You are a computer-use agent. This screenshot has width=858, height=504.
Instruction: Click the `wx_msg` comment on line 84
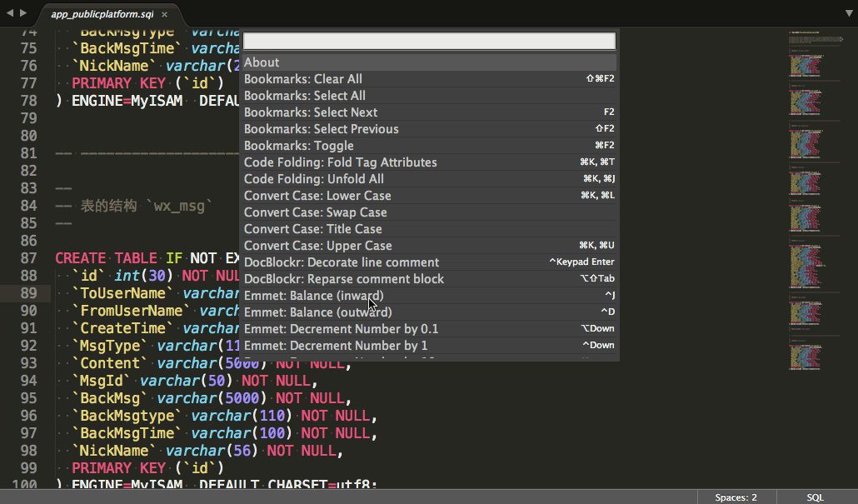click(179, 207)
